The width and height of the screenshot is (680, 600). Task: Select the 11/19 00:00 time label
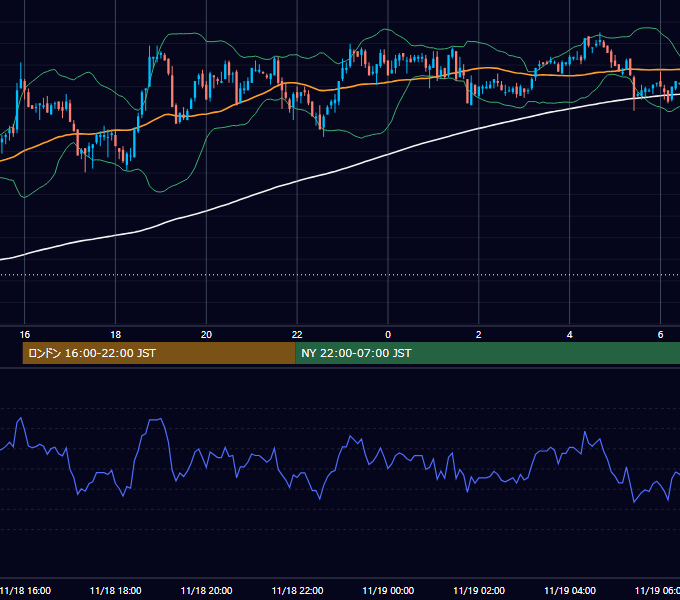point(388,590)
